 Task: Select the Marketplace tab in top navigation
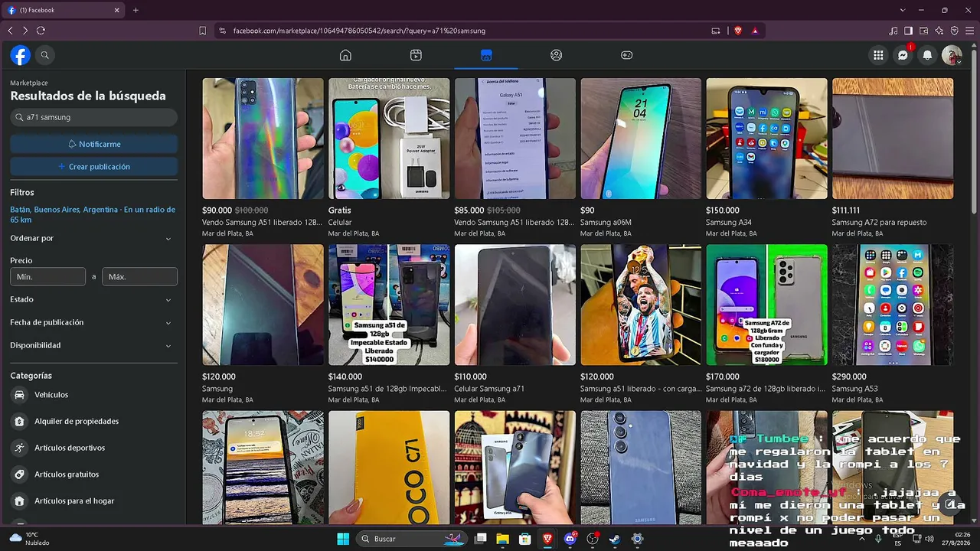pyautogui.click(x=486, y=55)
